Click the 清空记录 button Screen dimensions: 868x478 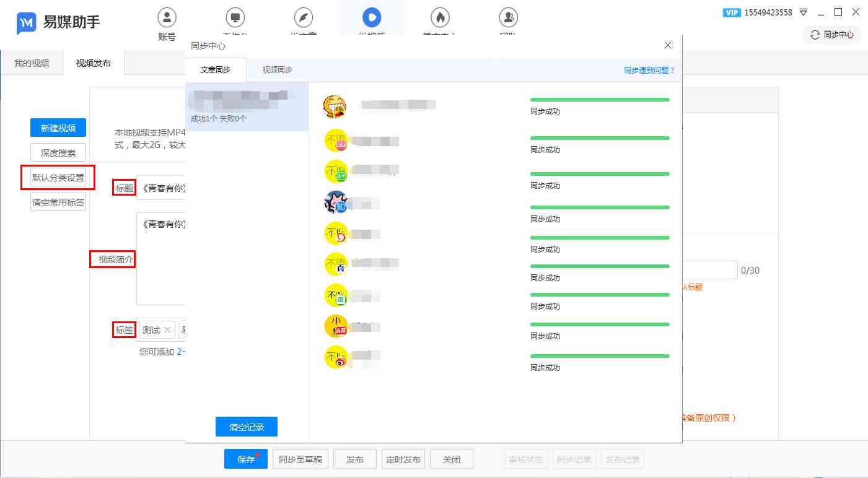247,427
